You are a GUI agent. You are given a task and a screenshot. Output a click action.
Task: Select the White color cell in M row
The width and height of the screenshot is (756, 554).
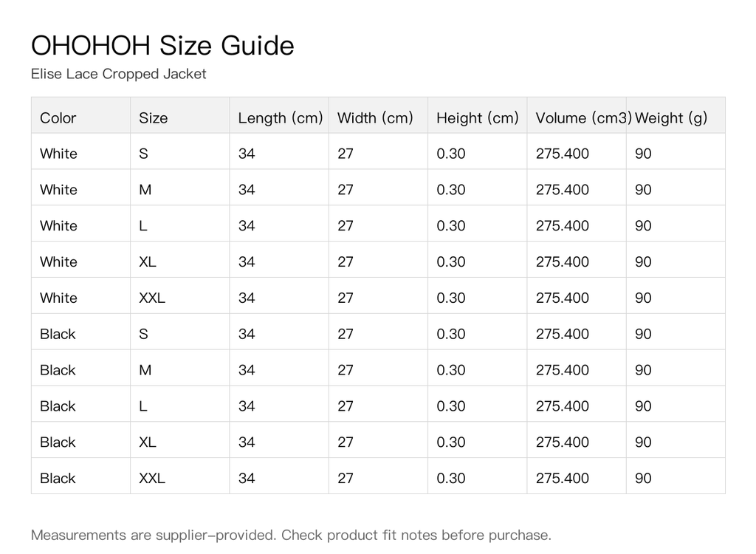click(x=80, y=188)
